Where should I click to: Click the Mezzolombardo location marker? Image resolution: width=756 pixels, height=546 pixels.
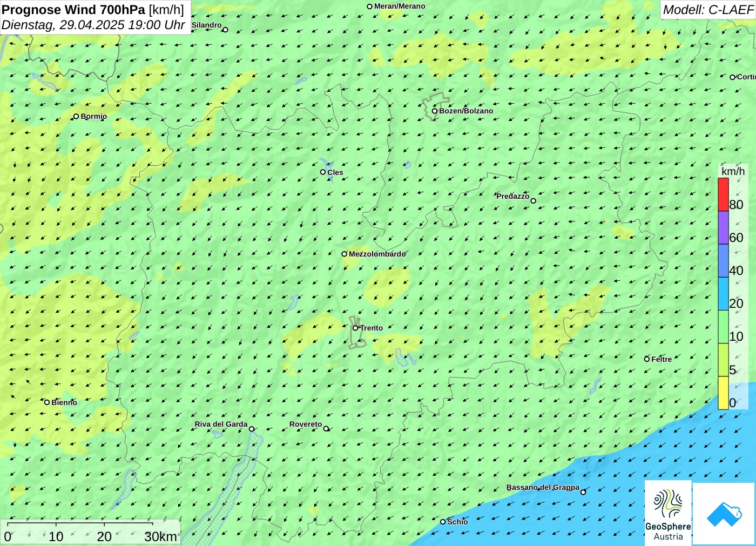point(344,254)
